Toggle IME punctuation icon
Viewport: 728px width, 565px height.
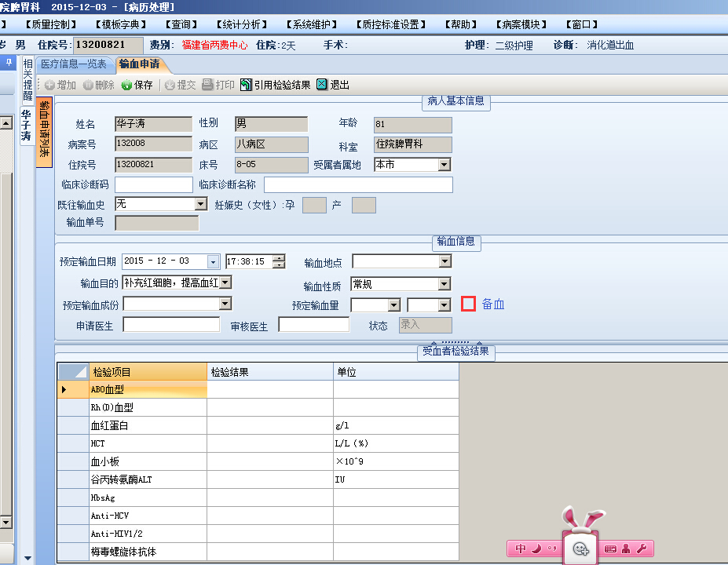click(x=551, y=549)
